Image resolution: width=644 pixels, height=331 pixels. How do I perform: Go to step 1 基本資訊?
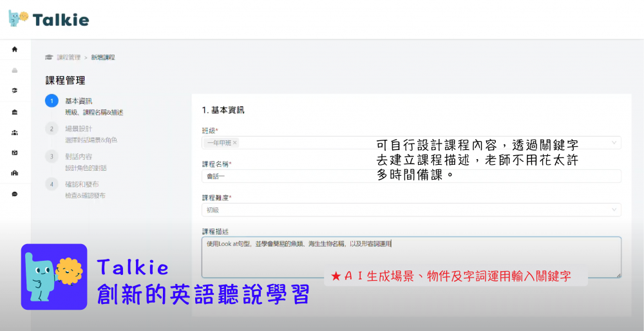click(79, 101)
